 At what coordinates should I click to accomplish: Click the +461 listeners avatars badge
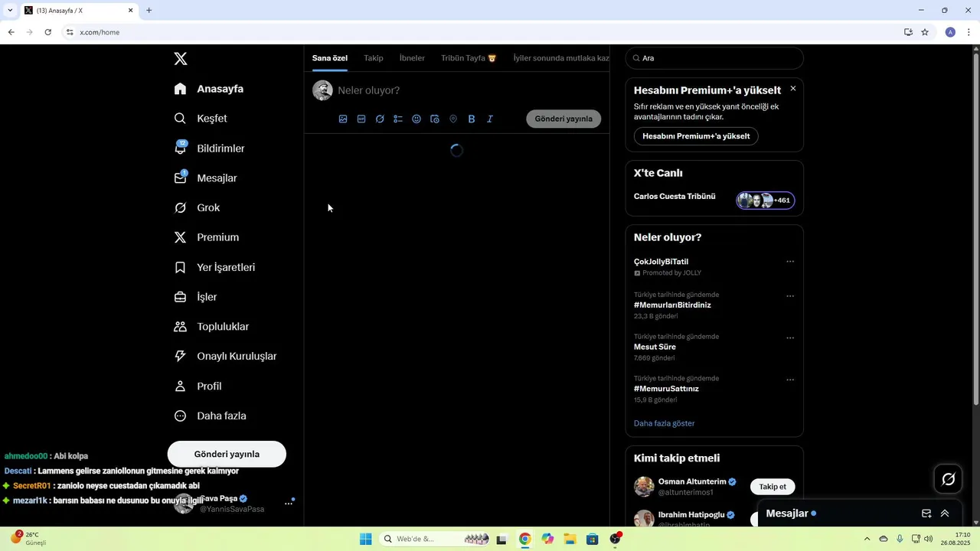coord(766,201)
